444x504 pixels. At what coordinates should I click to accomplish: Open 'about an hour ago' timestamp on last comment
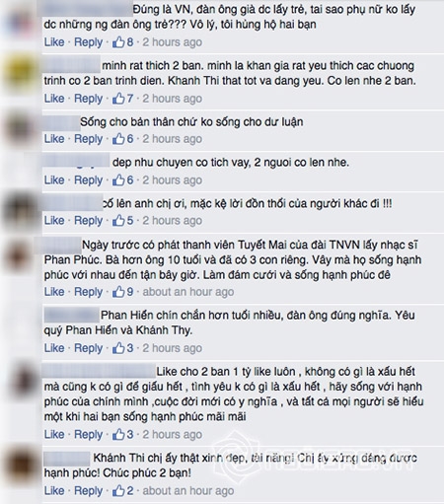click(188, 490)
